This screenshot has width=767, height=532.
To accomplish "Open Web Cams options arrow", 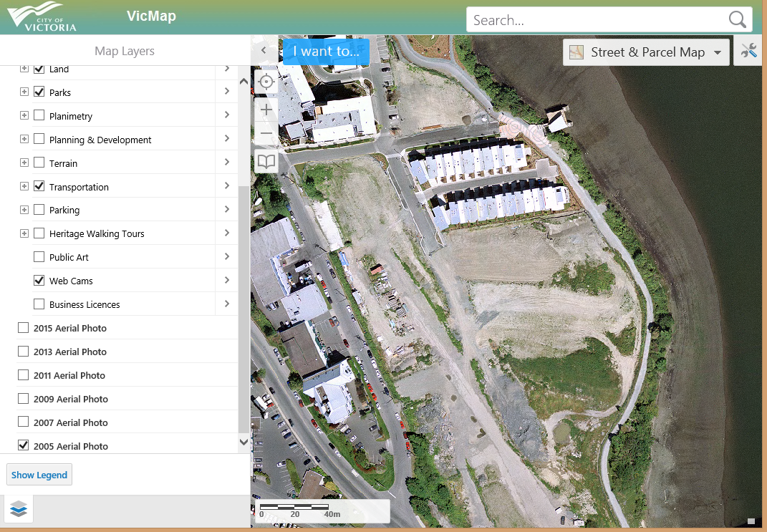I will pos(227,280).
